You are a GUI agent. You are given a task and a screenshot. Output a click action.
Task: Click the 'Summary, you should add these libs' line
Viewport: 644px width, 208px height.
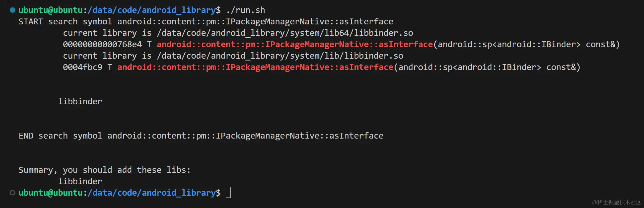click(x=105, y=170)
